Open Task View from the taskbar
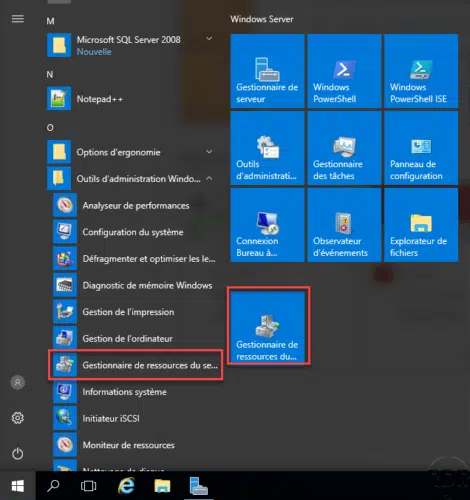Image resolution: width=470 pixels, height=500 pixels. [x=88, y=486]
